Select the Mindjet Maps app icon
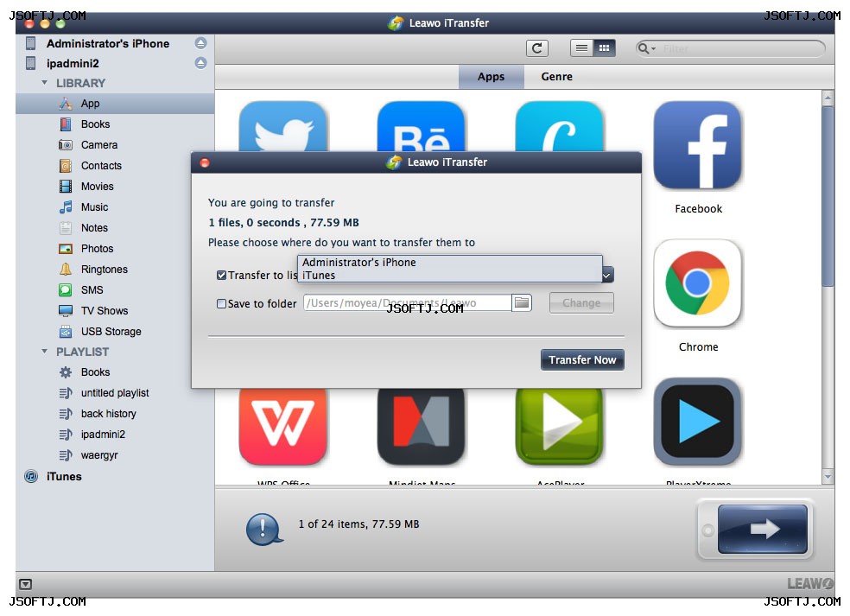This screenshot has width=850, height=616. (422, 426)
